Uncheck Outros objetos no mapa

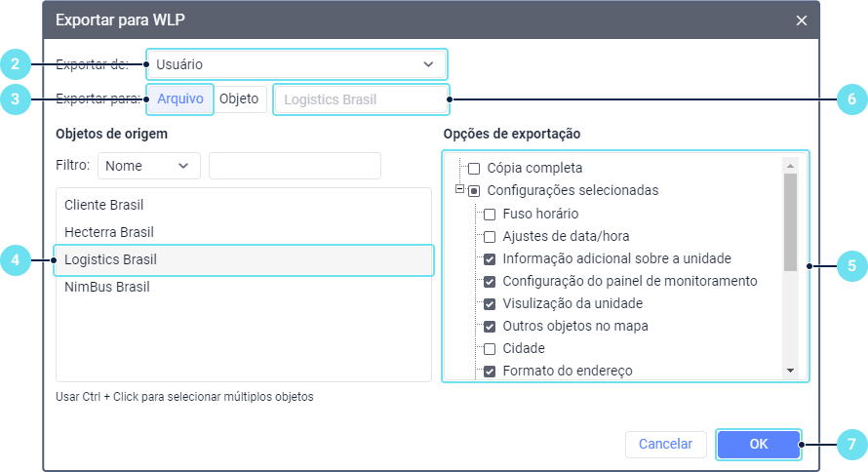point(490,327)
